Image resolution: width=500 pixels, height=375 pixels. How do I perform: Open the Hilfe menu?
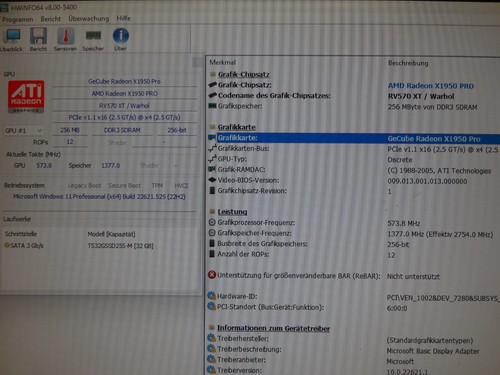click(x=123, y=18)
